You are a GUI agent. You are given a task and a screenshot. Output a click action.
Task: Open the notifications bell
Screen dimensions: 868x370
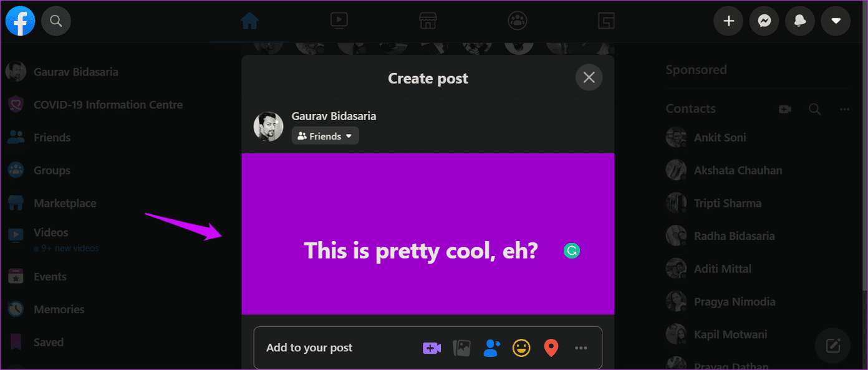pos(800,21)
